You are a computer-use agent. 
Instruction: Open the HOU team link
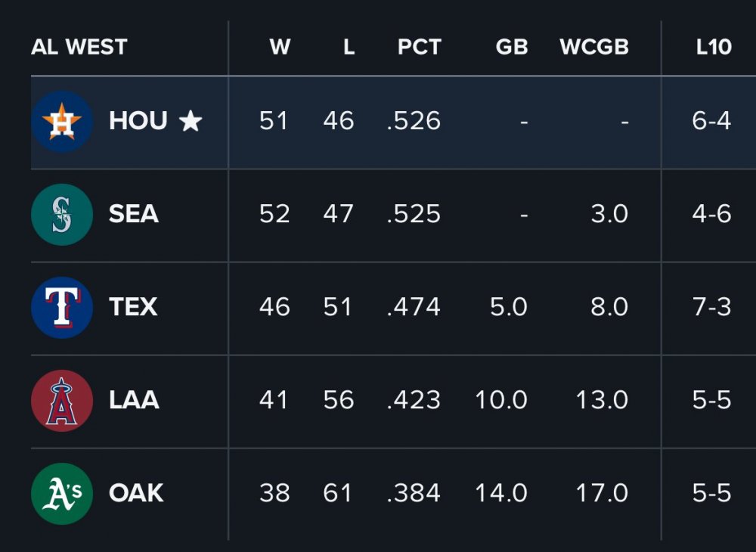pos(138,121)
